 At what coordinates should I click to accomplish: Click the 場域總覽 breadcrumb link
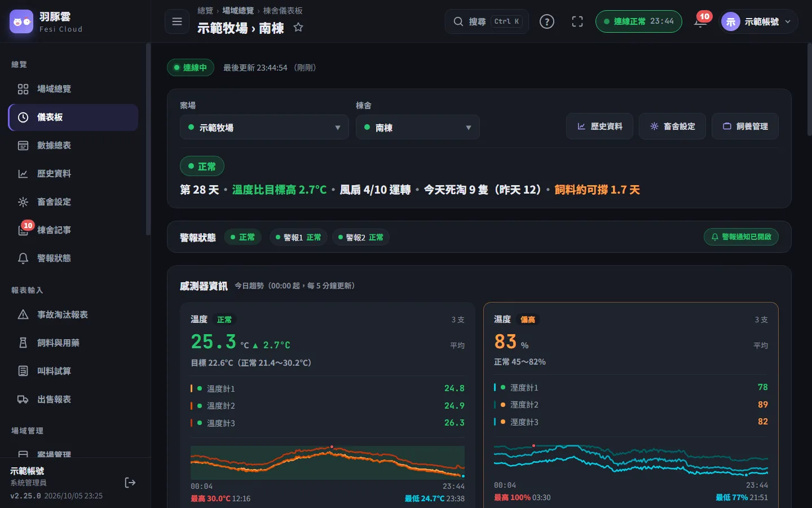(238, 11)
